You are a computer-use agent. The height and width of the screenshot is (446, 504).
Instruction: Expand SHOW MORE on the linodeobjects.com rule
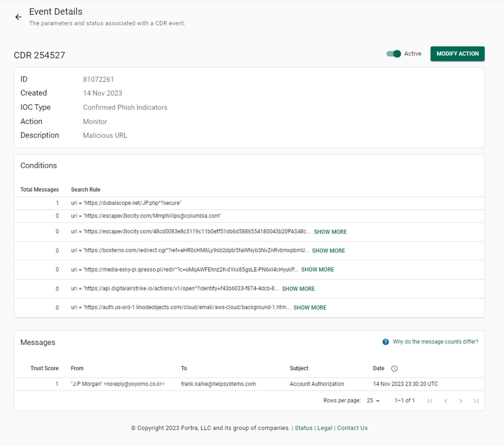click(310, 307)
